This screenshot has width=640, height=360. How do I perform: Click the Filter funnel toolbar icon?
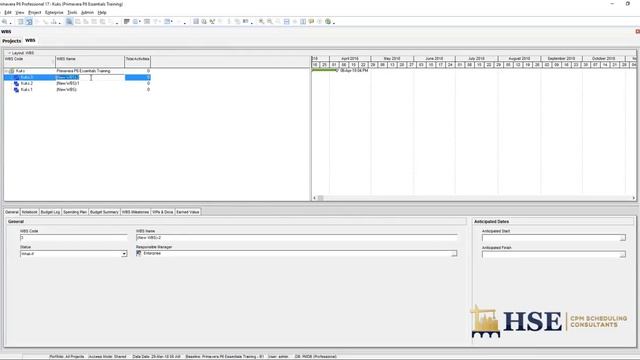(x=157, y=21)
